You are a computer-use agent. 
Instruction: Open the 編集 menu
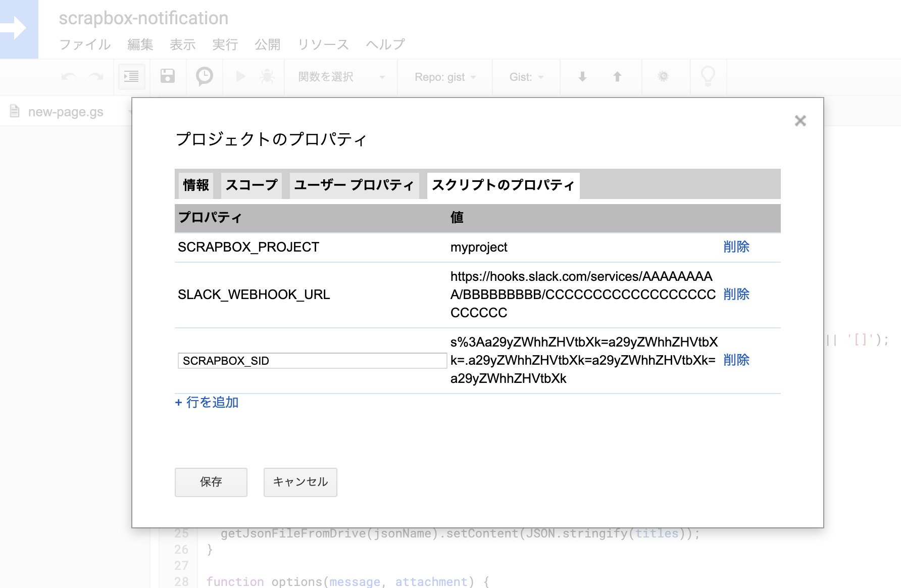(x=140, y=44)
